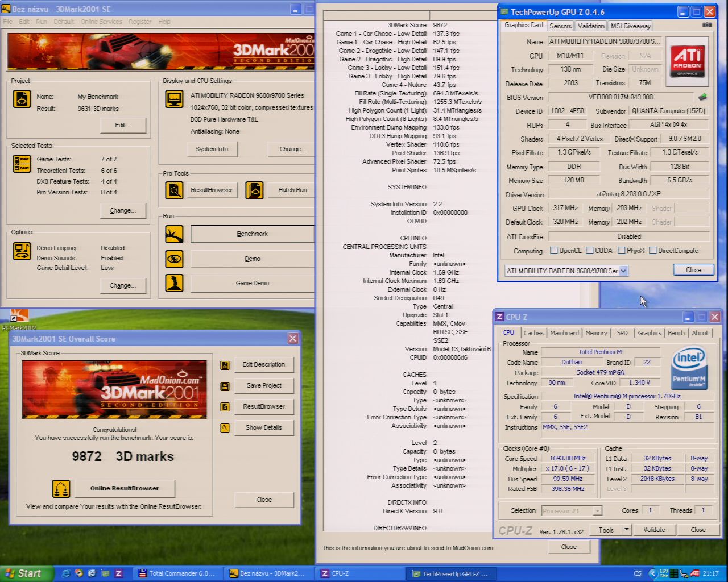The width and height of the screenshot is (728, 582).
Task: Enable the OpenCL checkbox
Action: pos(554,251)
